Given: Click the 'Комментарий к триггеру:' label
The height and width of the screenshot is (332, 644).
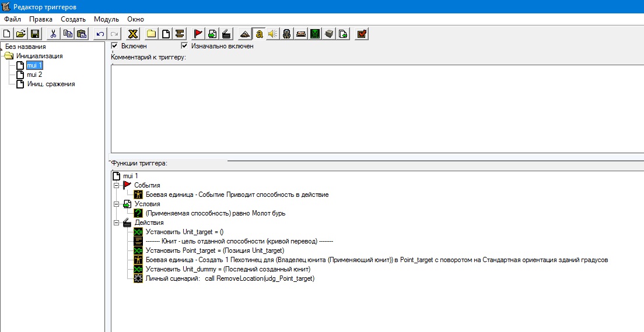Looking at the screenshot, I should pos(148,57).
